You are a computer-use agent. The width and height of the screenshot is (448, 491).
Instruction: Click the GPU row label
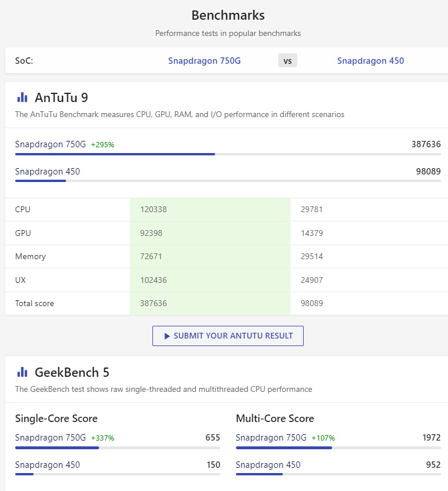(23, 233)
